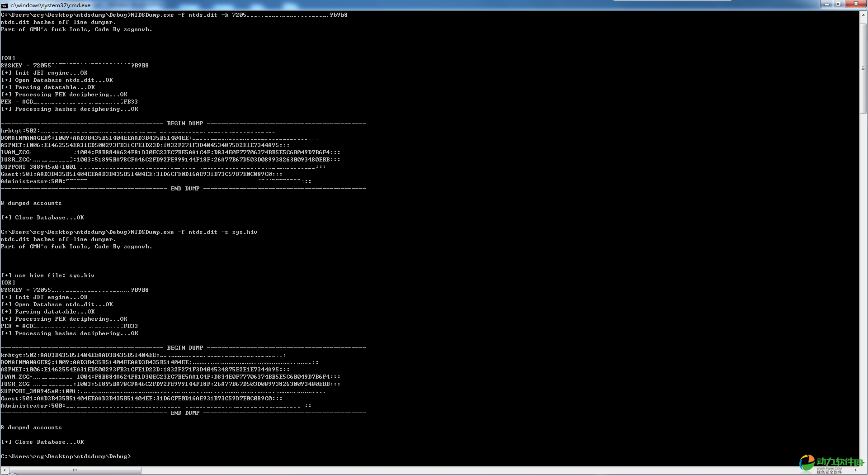
Task: Click the horizontal scrollbar right arrow
Action: tap(855, 470)
